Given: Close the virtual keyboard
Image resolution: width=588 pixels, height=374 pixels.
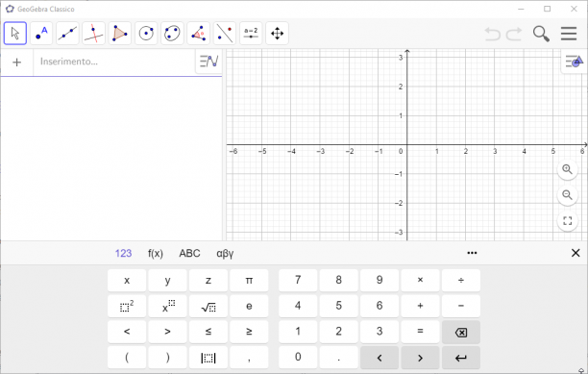Looking at the screenshot, I should [576, 253].
